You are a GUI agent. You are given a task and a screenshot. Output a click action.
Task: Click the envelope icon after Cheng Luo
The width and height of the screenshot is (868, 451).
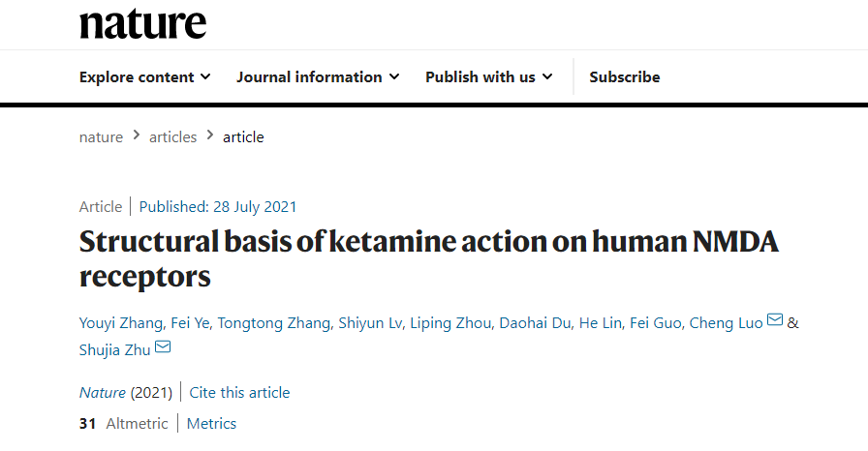pyautogui.click(x=775, y=320)
